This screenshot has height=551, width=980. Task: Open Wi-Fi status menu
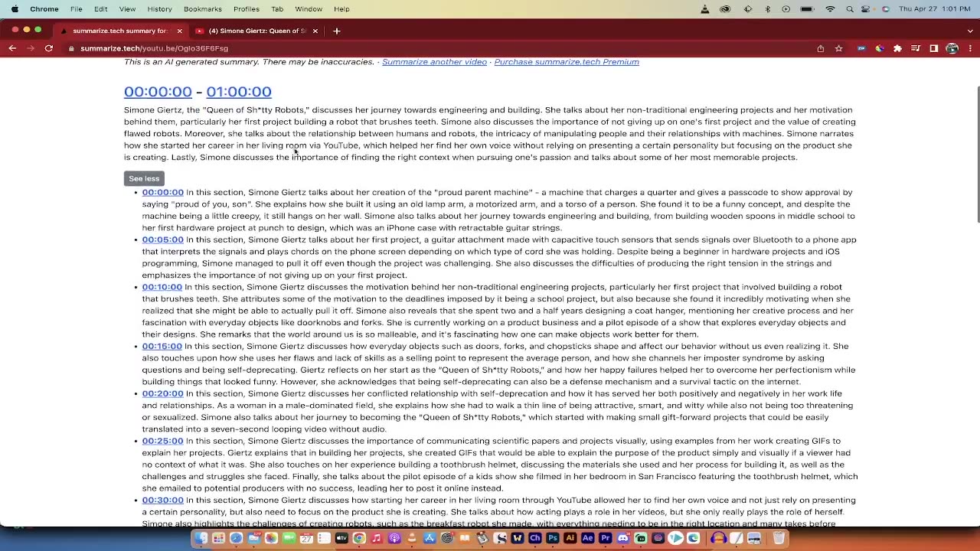(830, 9)
